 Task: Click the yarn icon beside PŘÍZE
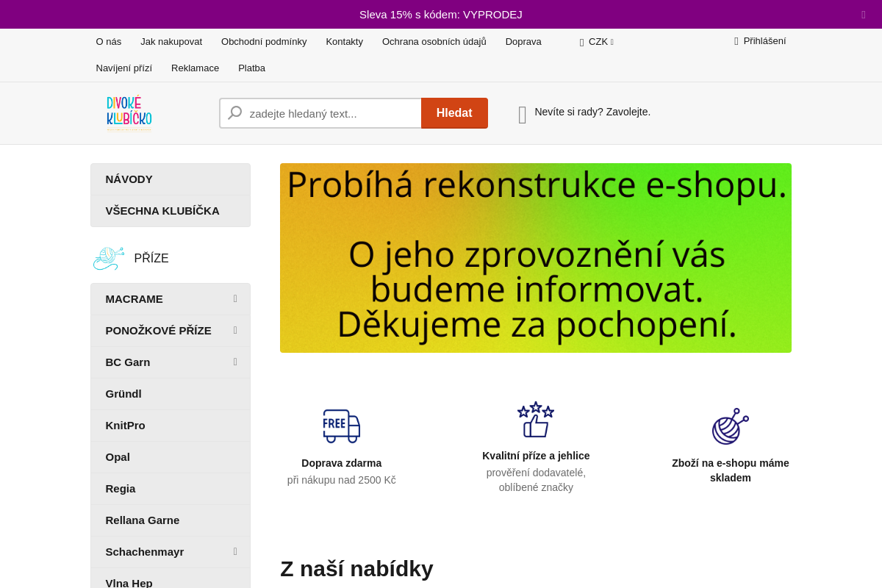click(109, 259)
